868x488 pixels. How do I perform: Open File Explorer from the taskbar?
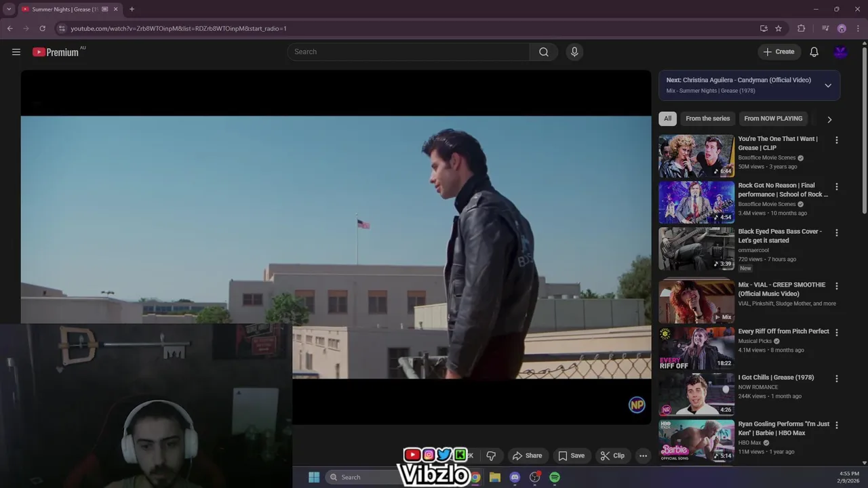(x=495, y=477)
